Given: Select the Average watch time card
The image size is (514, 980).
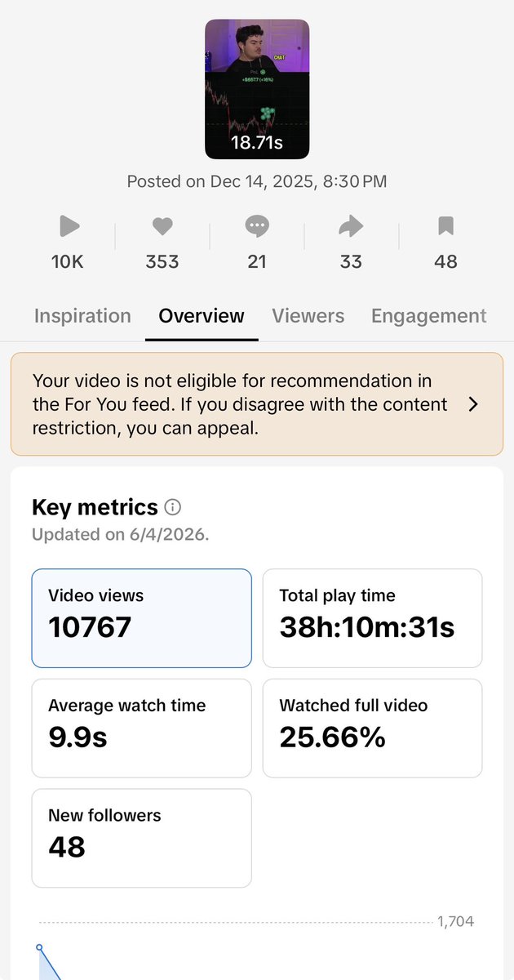Looking at the screenshot, I should pyautogui.click(x=141, y=728).
